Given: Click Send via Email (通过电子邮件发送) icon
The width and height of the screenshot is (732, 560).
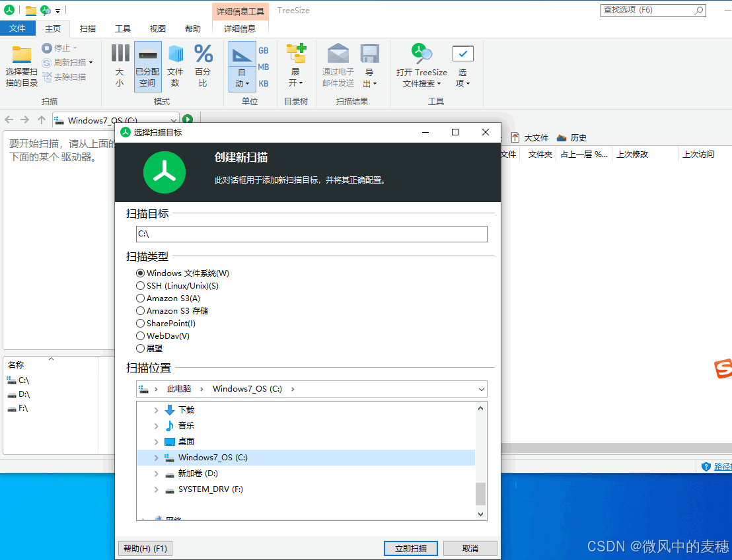Looking at the screenshot, I should [338, 53].
